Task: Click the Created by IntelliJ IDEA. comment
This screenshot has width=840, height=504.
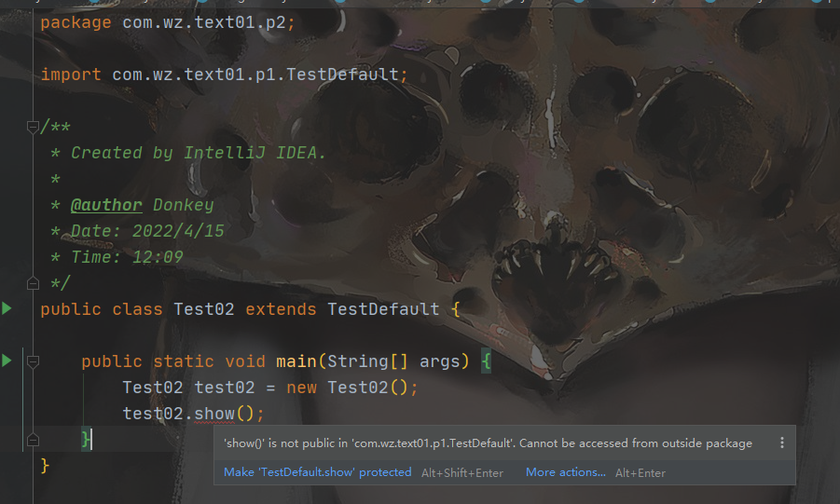Action: click(199, 153)
